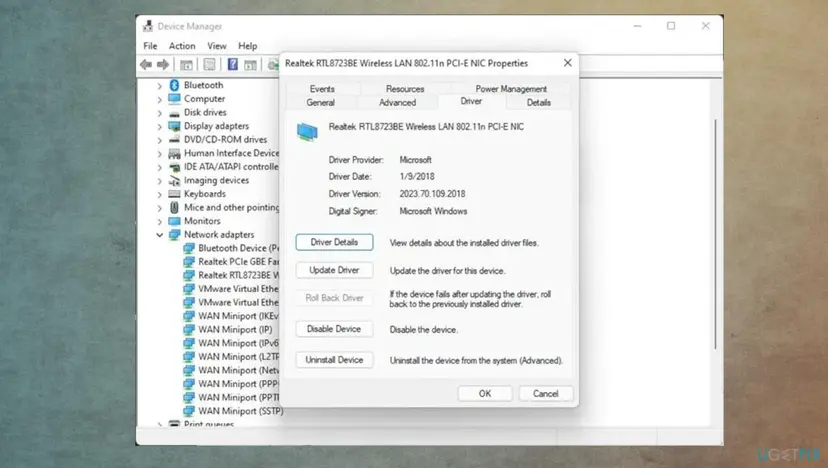Click the Device Manager title bar icon
Image resolution: width=828 pixels, height=468 pixels.
pos(148,26)
